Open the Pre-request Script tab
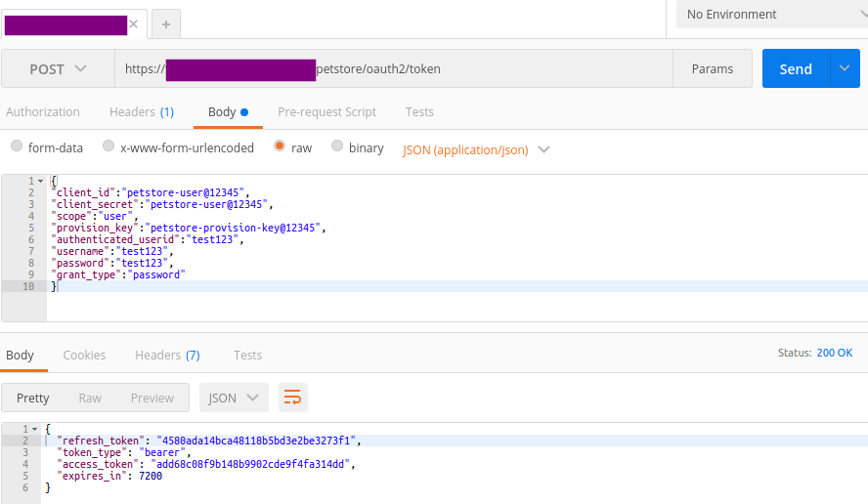The height and width of the screenshot is (504, 868). point(326,112)
